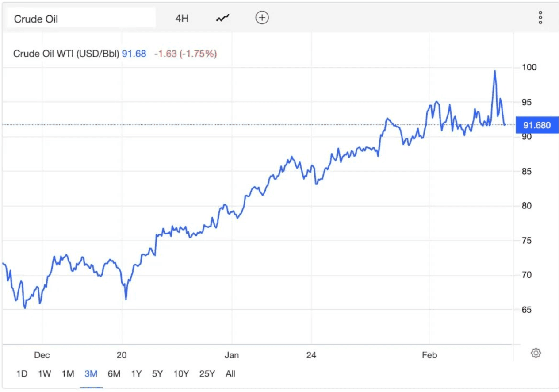Switch to the 1M range
Image resolution: width=559 pixels, height=392 pixels.
(x=68, y=374)
